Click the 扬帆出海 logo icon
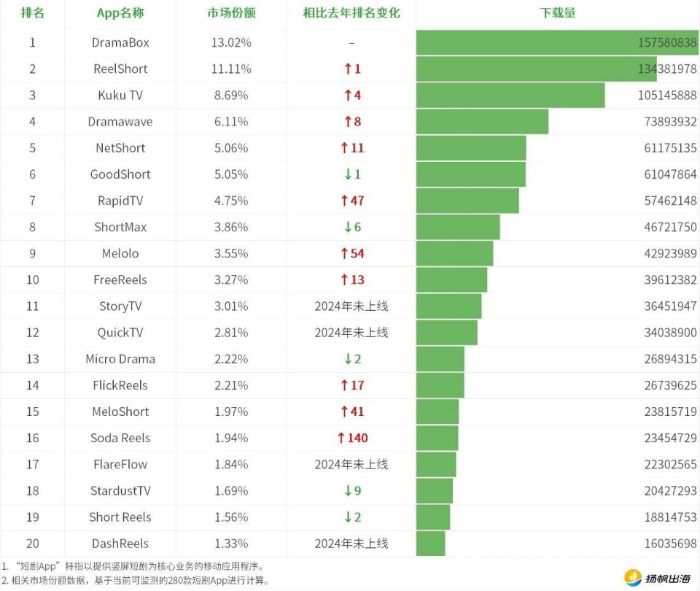 tap(633, 578)
